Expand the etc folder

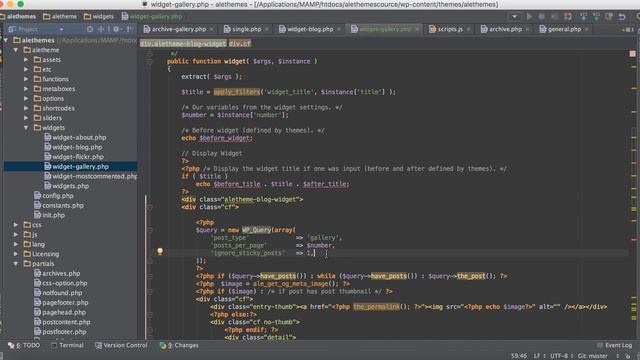click(x=26, y=69)
